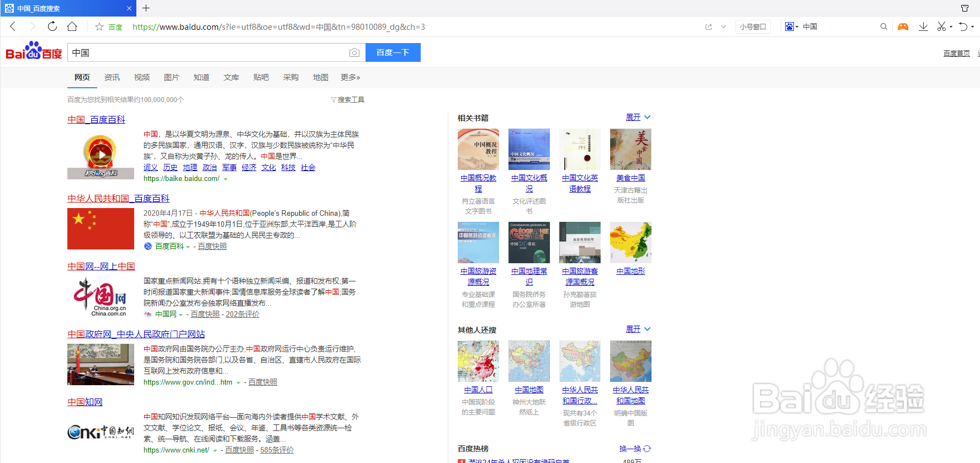Expand the arrow beside www.cnki.net URL

point(215,451)
